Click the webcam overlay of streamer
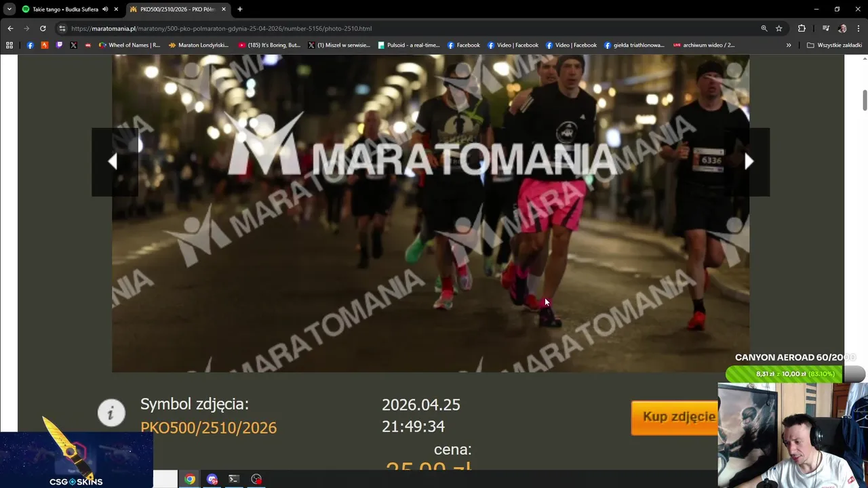The image size is (868, 488). [x=793, y=435]
